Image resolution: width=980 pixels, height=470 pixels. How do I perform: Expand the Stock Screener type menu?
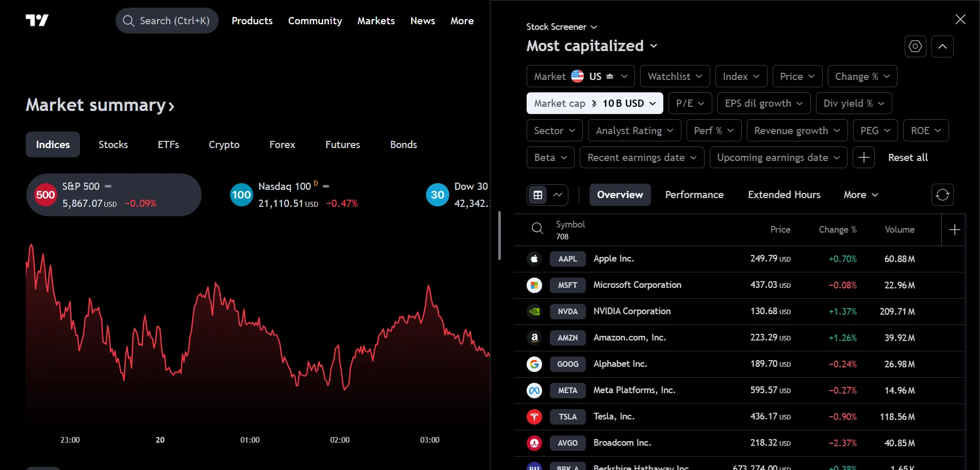click(561, 27)
